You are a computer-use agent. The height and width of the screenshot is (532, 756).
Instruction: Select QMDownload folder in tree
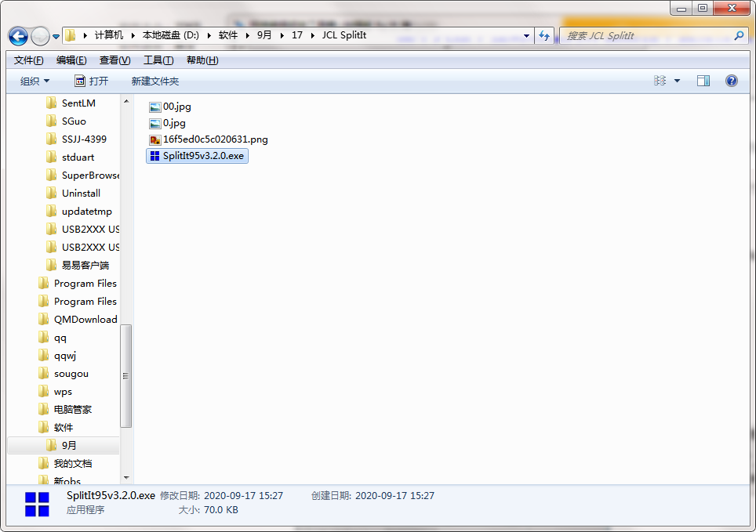(78, 320)
